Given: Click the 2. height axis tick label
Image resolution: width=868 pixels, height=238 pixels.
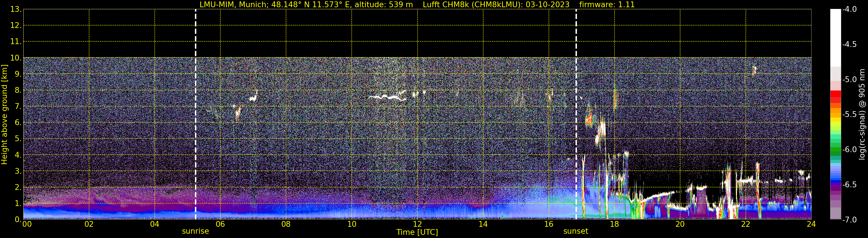Looking at the screenshot, I should click(18, 188).
